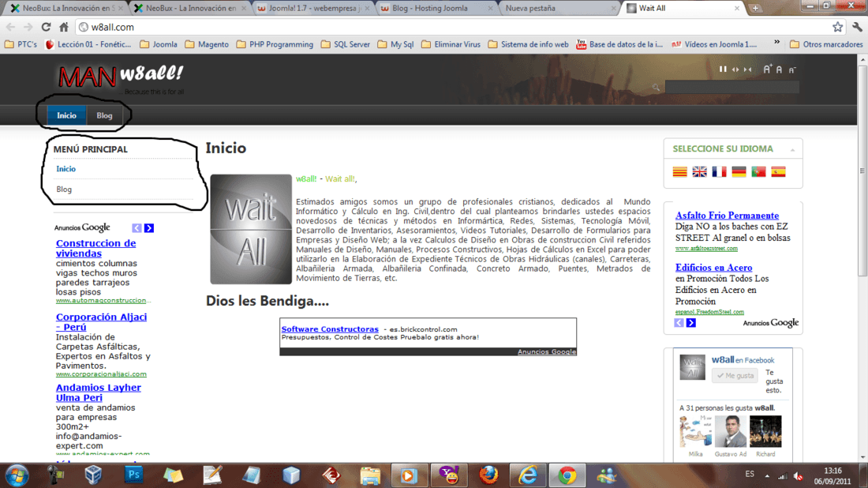Image resolution: width=868 pixels, height=488 pixels.
Task: Click the Me gusta Facebook button
Action: tap(735, 376)
